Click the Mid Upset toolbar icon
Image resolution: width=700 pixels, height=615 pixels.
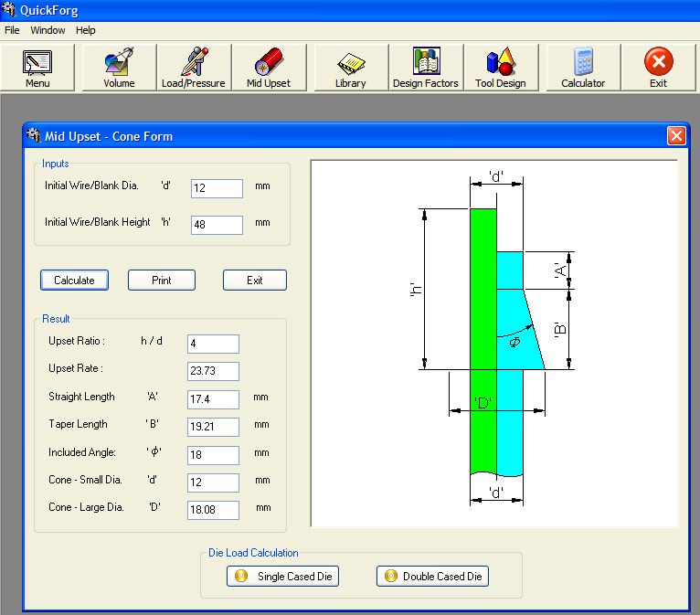269,68
